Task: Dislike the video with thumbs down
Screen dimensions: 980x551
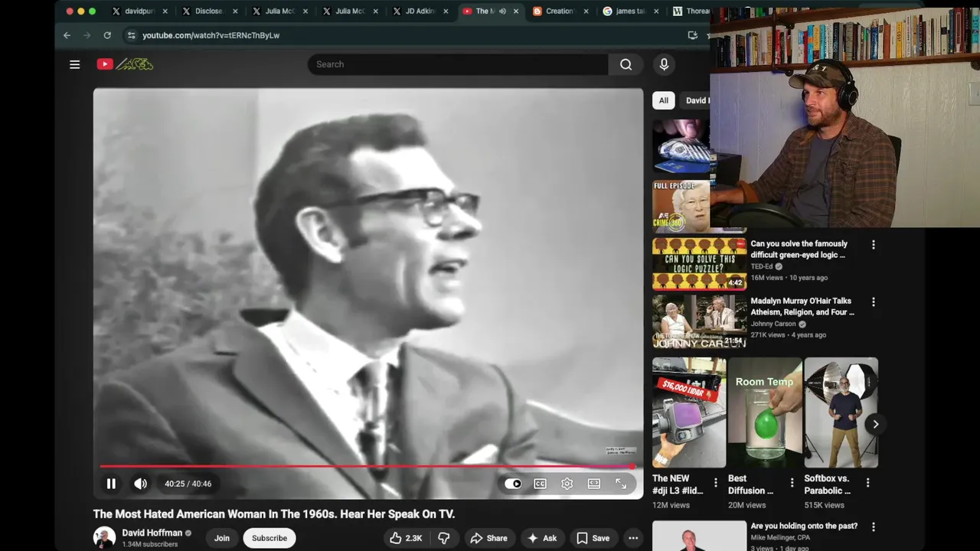Action: (444, 538)
